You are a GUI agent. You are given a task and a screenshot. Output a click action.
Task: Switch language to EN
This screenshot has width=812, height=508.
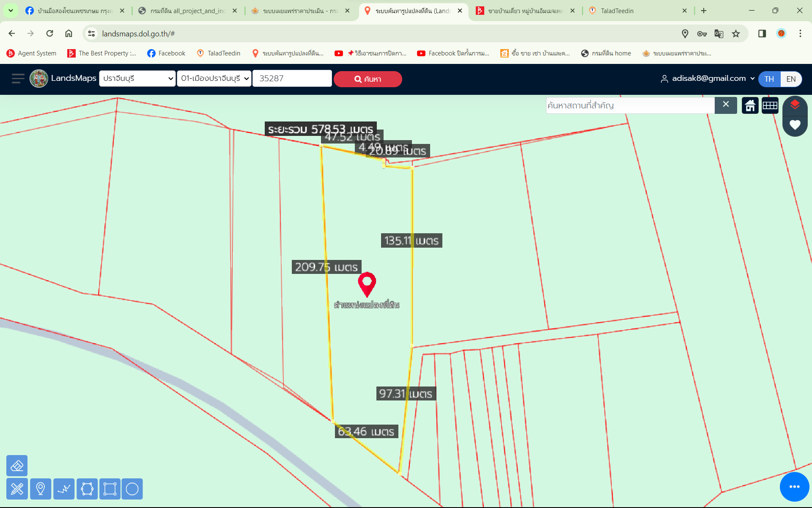tap(791, 79)
